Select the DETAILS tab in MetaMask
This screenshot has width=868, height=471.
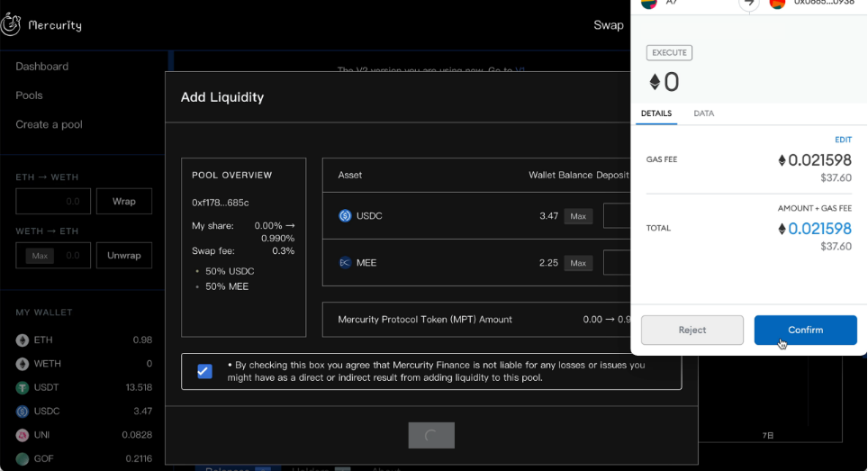tap(656, 113)
